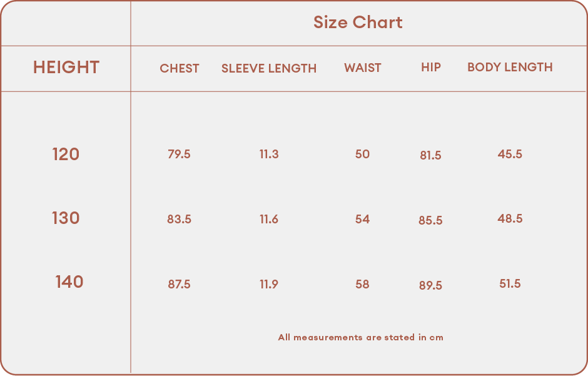The width and height of the screenshot is (588, 376).
Task: Click the Size Chart title
Action: [x=358, y=23]
